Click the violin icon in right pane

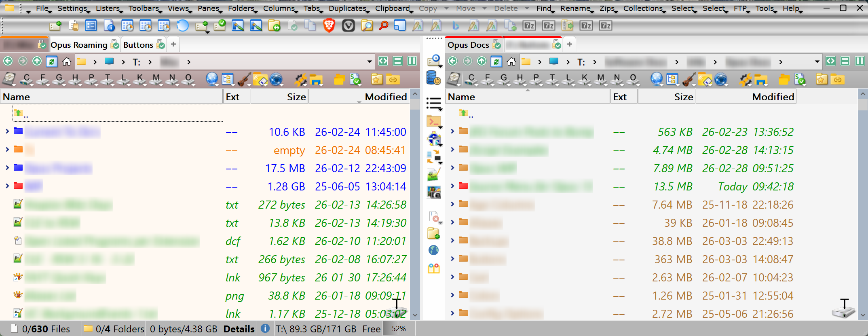[689, 79]
